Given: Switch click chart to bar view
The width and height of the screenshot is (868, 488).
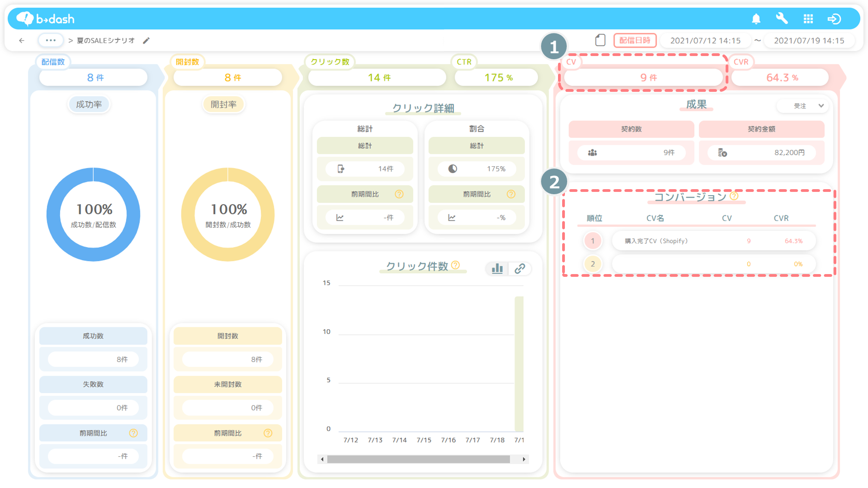Looking at the screenshot, I should [x=497, y=269].
